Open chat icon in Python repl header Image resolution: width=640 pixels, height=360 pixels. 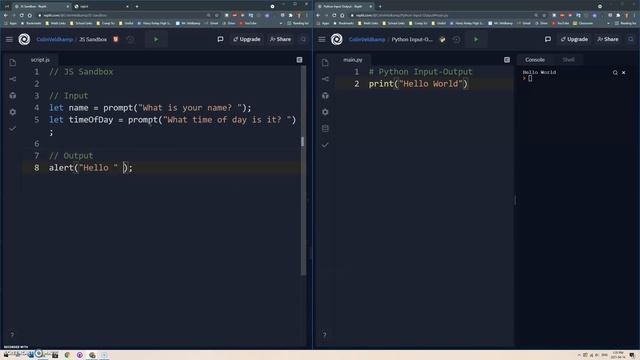(x=548, y=39)
